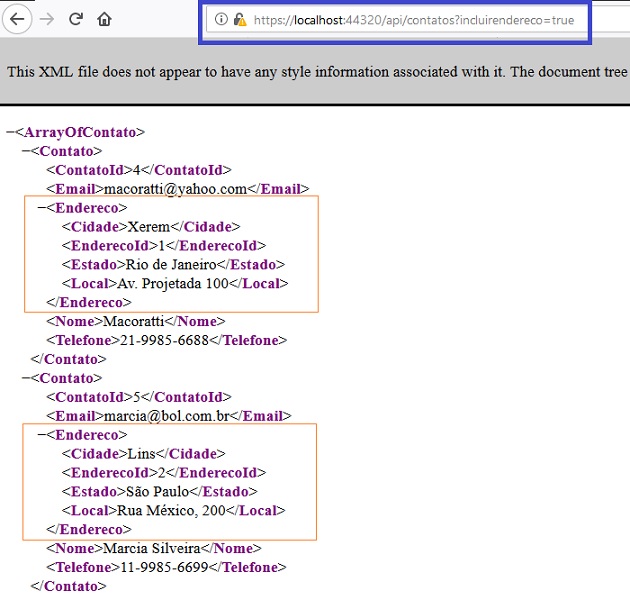Click the Cidade value Lins

pyautogui.click(x=141, y=454)
